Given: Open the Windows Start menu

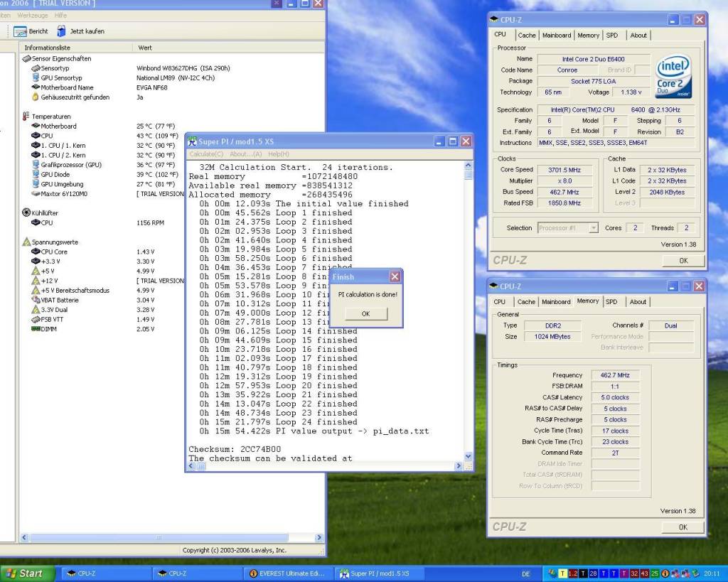Looking at the screenshot, I should tap(28, 573).
